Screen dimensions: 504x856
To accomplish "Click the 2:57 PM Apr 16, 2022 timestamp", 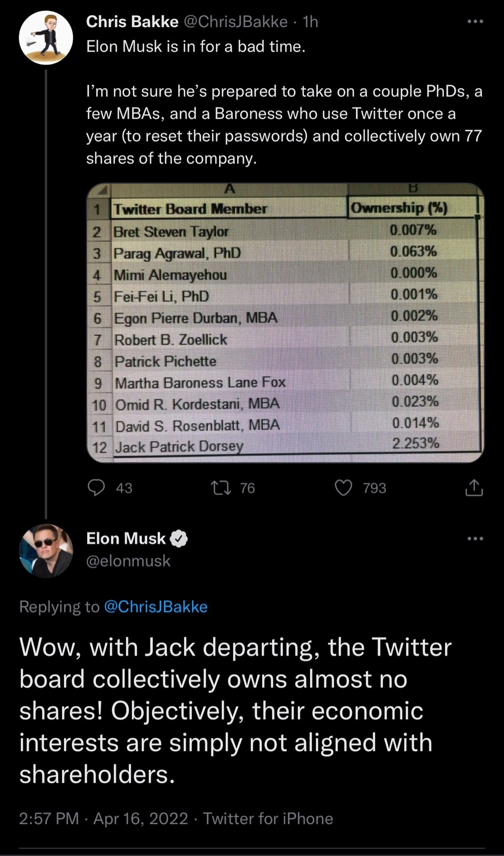I will [103, 818].
